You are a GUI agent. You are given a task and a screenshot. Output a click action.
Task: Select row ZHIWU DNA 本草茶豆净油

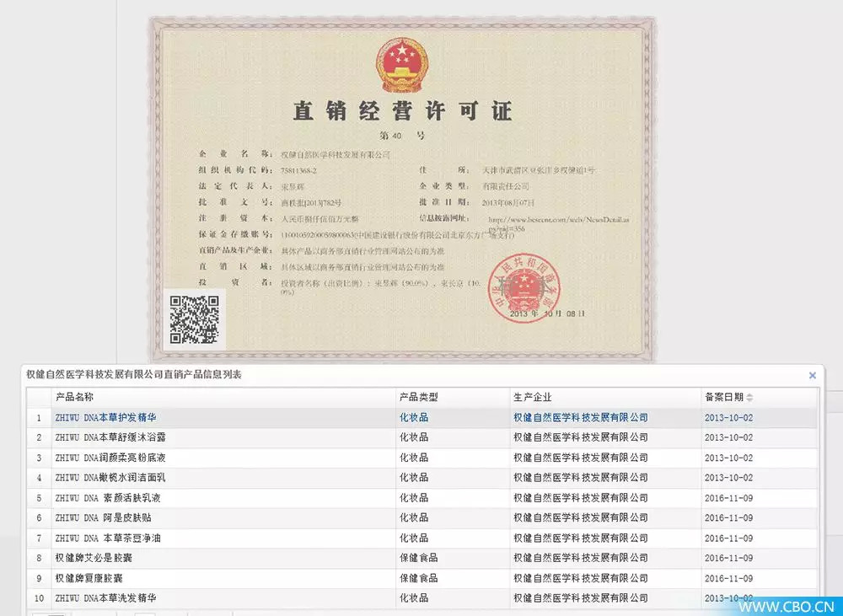coord(422,538)
